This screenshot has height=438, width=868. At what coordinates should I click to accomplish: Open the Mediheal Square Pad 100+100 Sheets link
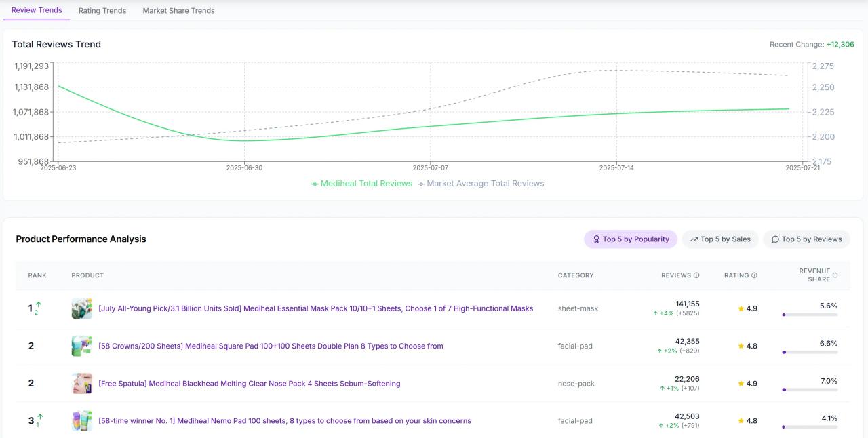[x=271, y=346]
